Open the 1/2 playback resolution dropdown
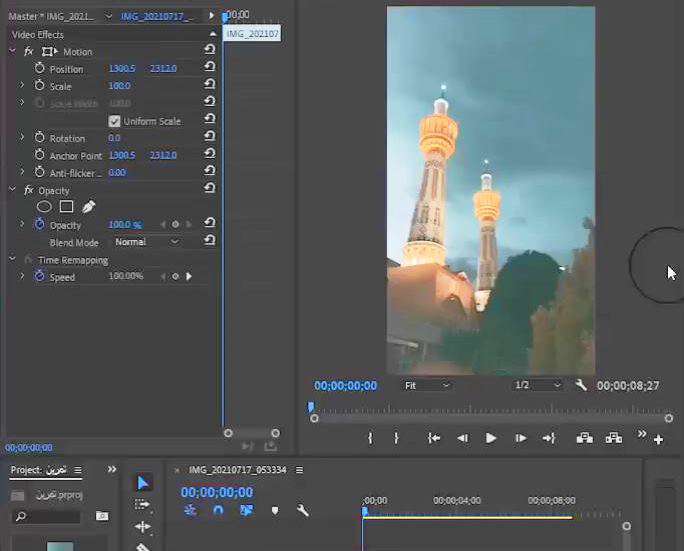Viewport: 684px width, 551px height. [537, 385]
